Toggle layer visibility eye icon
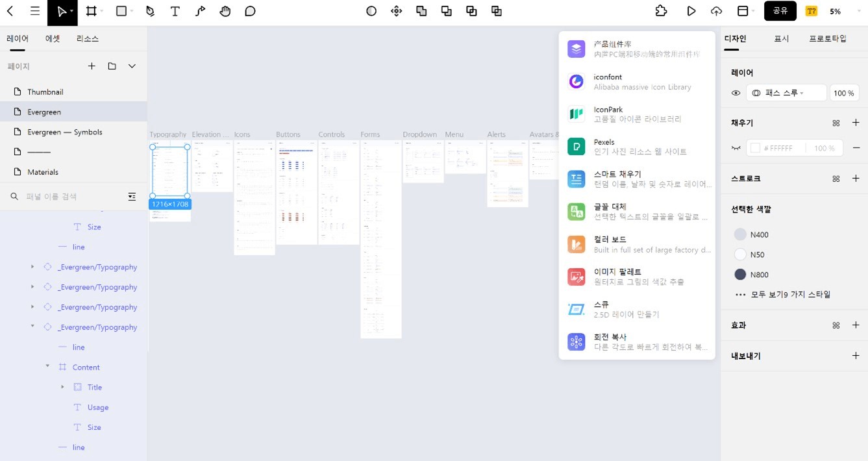The width and height of the screenshot is (868, 461). pos(736,93)
